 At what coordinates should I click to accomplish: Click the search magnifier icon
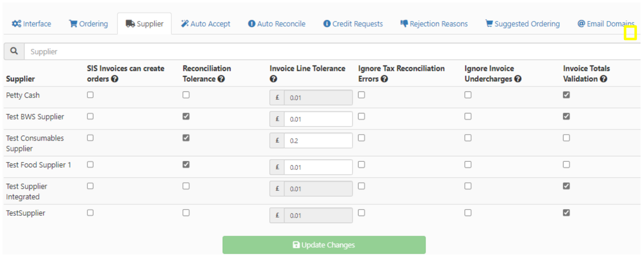(14, 51)
